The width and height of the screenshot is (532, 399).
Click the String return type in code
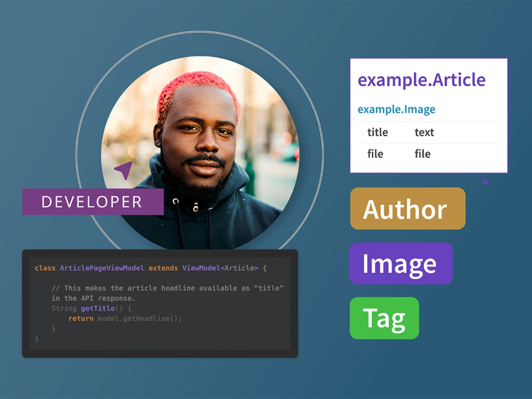pos(64,308)
